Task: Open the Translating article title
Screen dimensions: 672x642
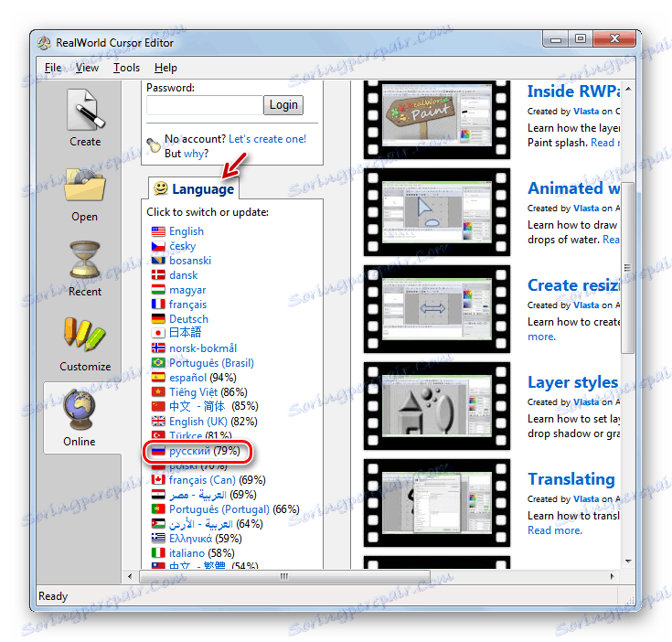Action: [x=571, y=479]
